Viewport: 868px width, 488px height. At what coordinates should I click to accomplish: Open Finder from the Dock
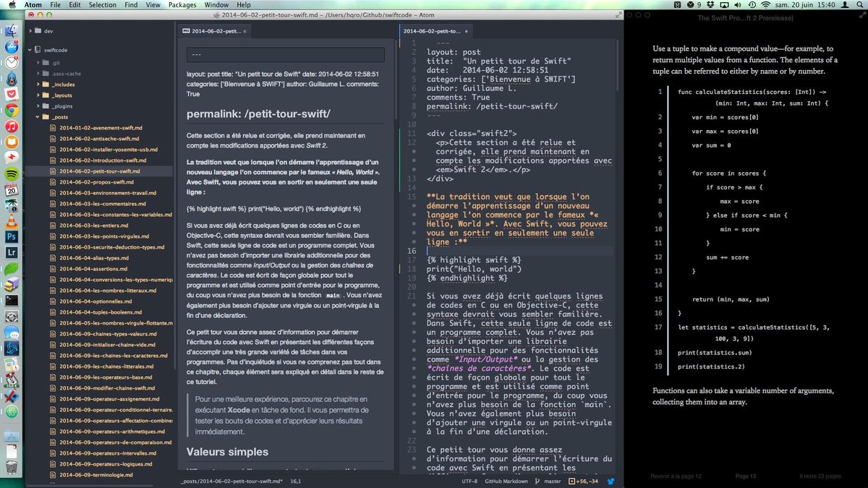(12, 32)
